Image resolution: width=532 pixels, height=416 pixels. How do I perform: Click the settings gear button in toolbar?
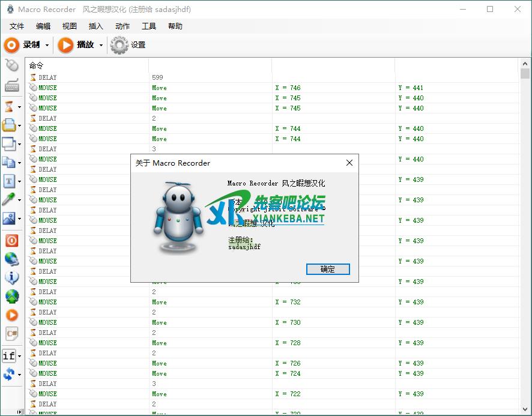[128, 45]
